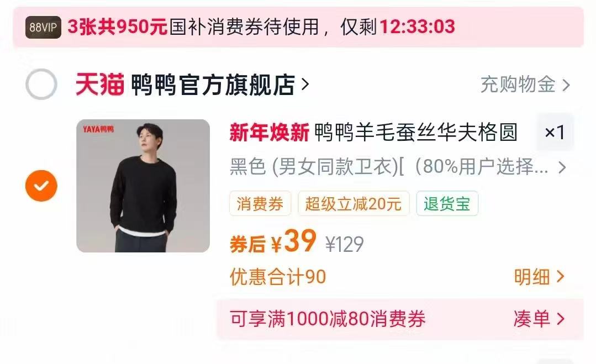Tap the 消费券 tag
The height and width of the screenshot is (364, 596).
tap(260, 204)
